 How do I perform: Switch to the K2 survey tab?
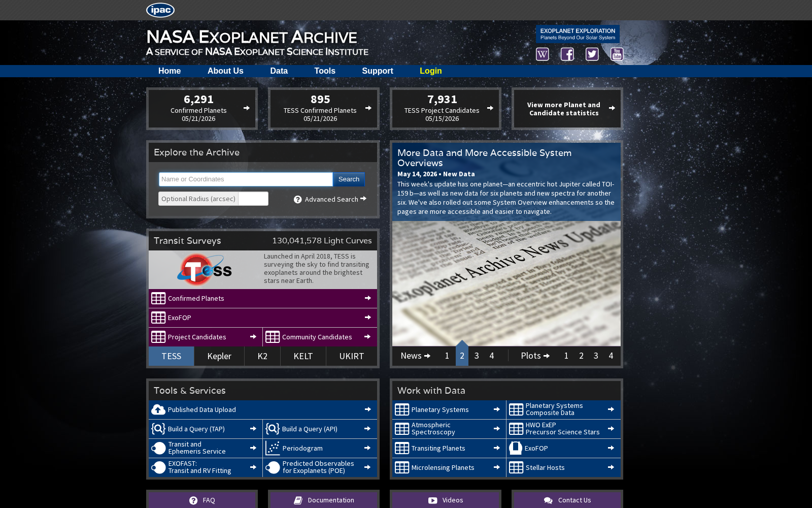pyautogui.click(x=262, y=356)
